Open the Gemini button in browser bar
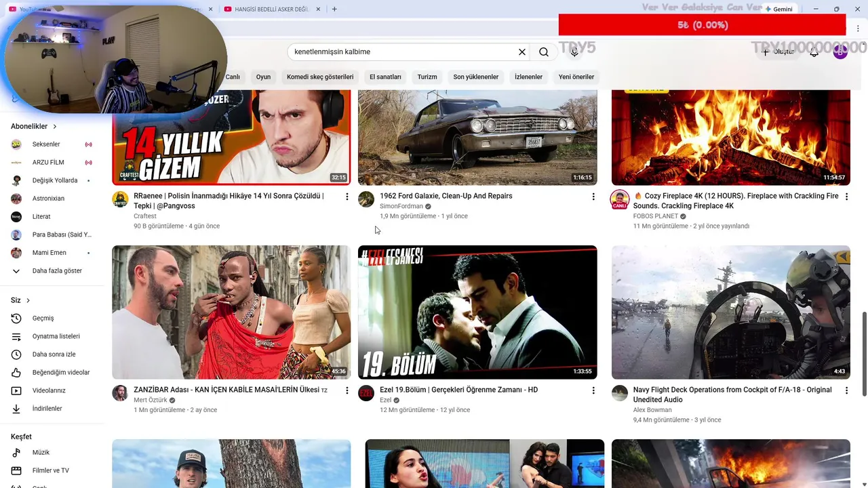 [778, 9]
